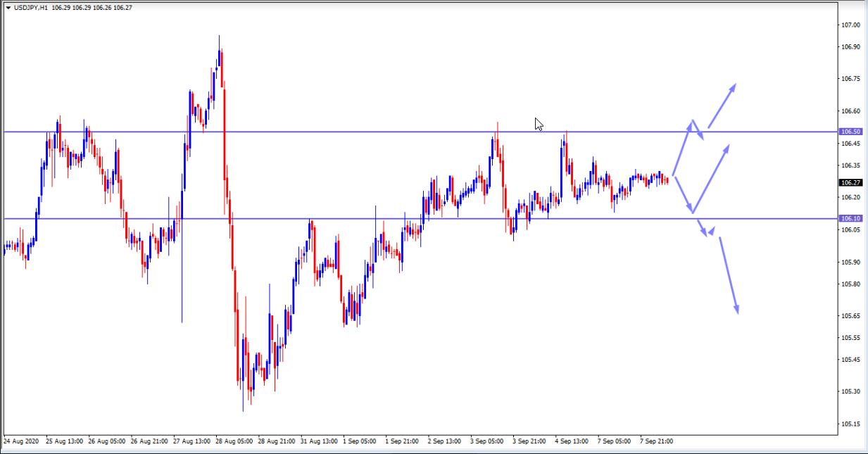
Task: Click the 2 Sep 13:00 time label
Action: click(x=445, y=441)
